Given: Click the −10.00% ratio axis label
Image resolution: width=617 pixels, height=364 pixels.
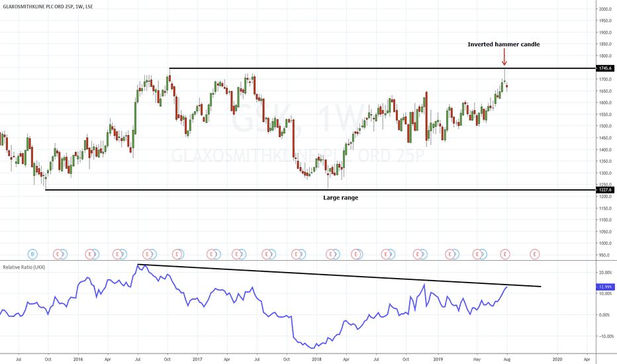Looking at the screenshot, I should [x=605, y=336].
